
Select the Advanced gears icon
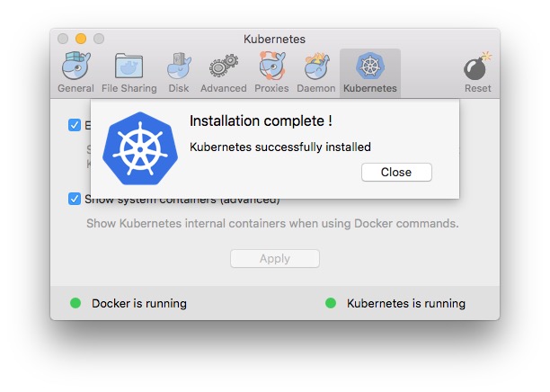click(x=223, y=73)
